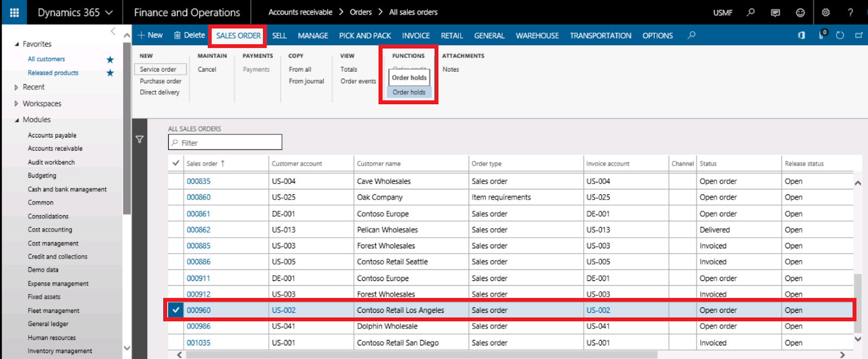
Task: Toggle favorite star for Released products
Action: (x=110, y=73)
